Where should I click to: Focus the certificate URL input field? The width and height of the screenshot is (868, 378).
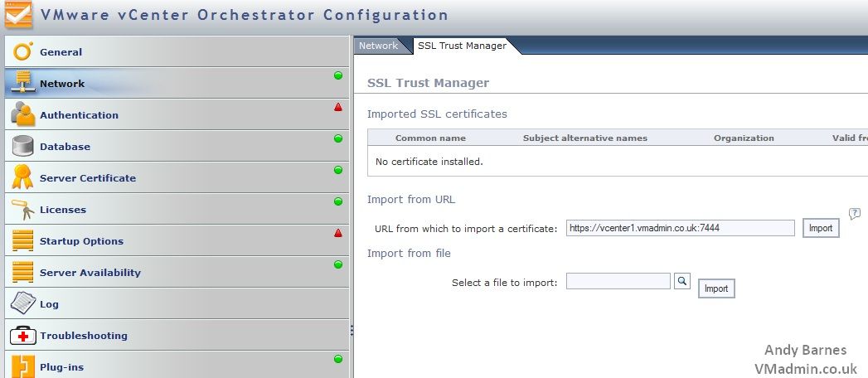point(680,228)
